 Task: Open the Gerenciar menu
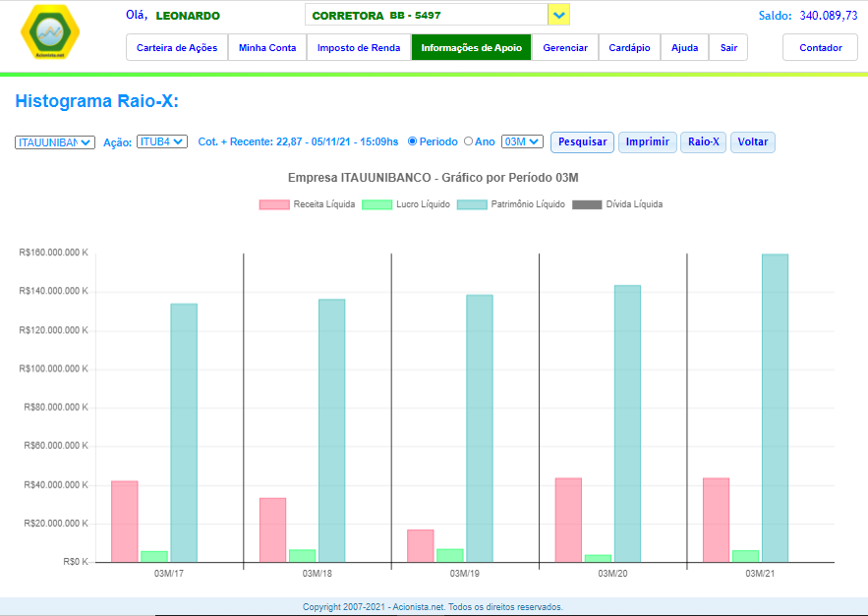click(x=565, y=47)
